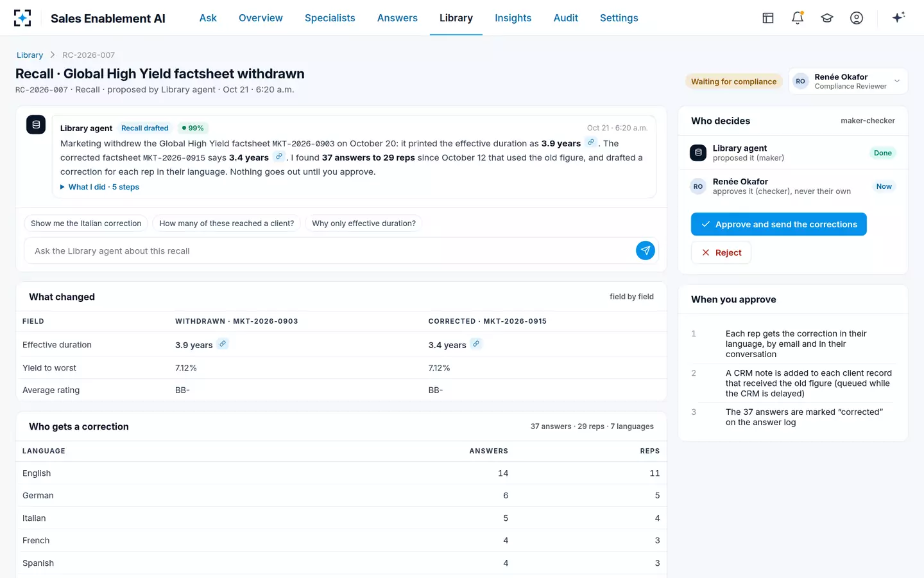Open the Specialists tab
Image resolution: width=924 pixels, height=578 pixels.
point(330,18)
